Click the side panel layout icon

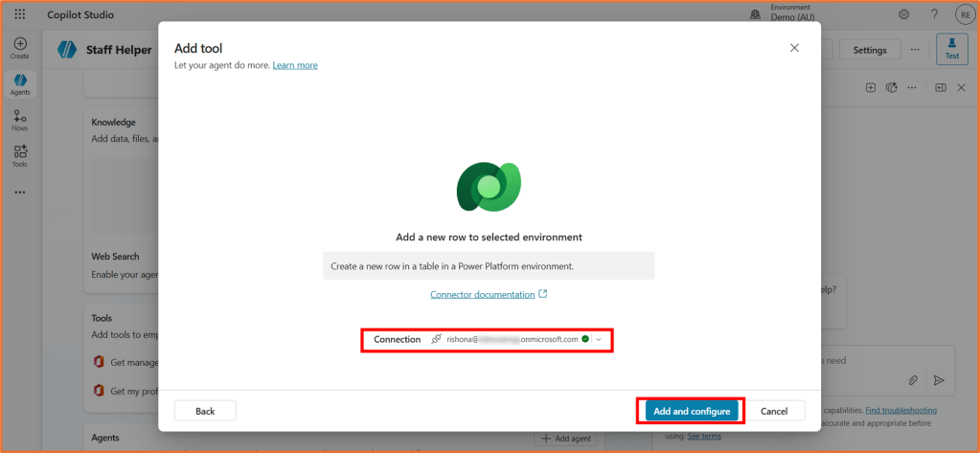941,88
